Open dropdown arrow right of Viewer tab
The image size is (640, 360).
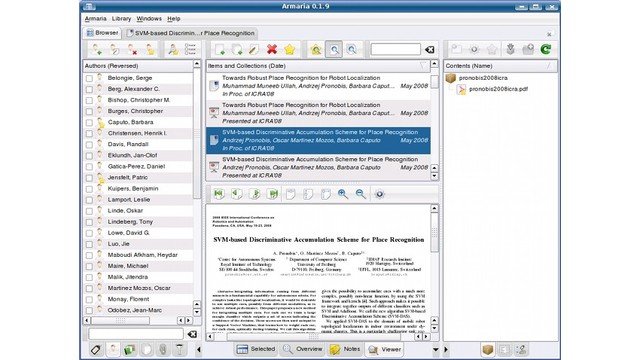[436, 350]
